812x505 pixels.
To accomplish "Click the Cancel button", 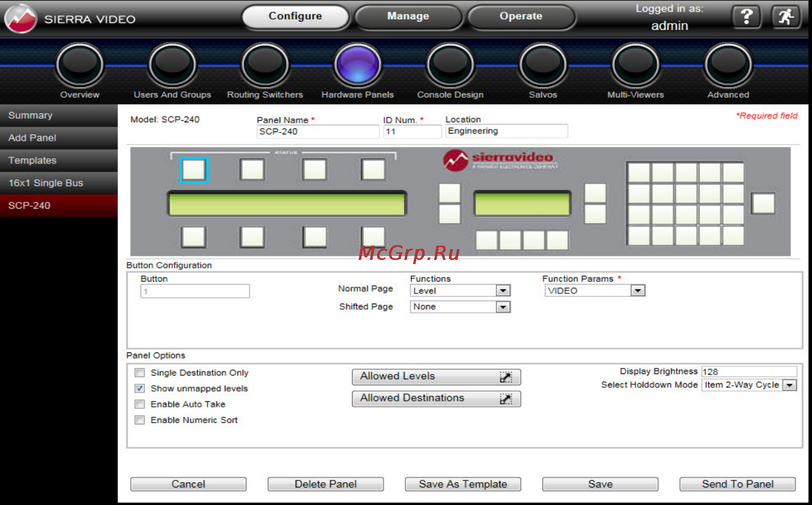I will (x=188, y=484).
